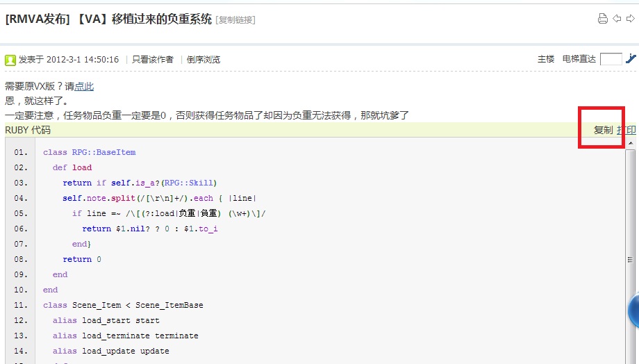Click the post date 2012-3-1 14:50:16
This screenshot has height=364, width=639.
point(83,60)
